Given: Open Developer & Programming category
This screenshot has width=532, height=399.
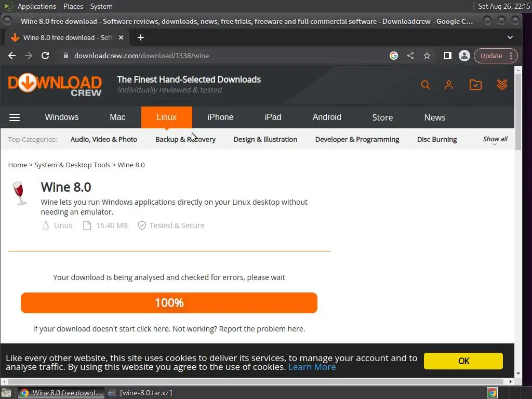Looking at the screenshot, I should pos(357,139).
